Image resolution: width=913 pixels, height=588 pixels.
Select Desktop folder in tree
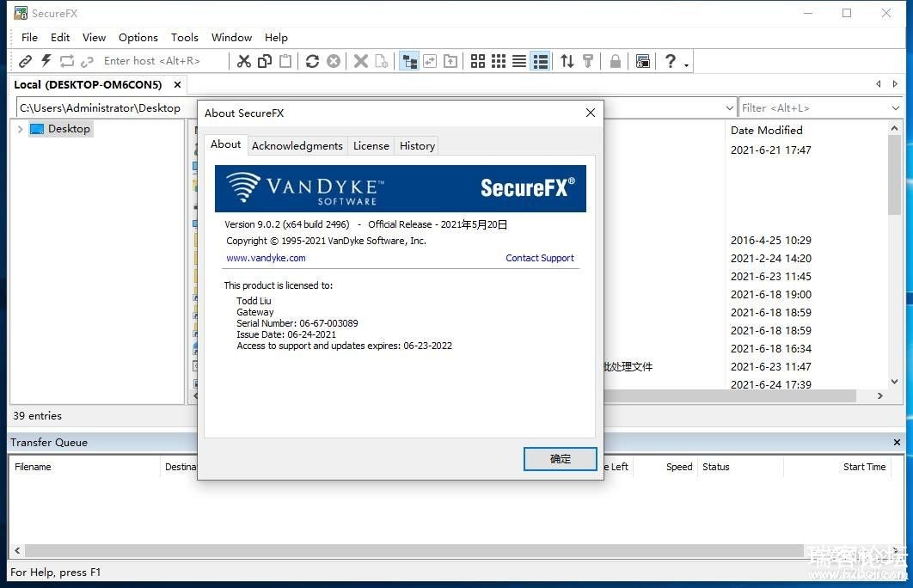click(60, 129)
